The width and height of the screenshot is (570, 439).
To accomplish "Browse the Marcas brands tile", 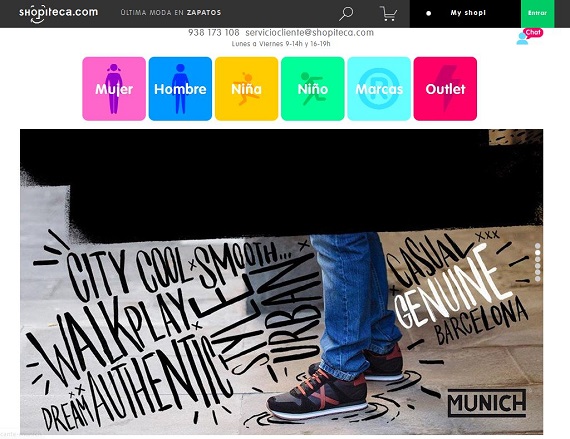I will pyautogui.click(x=379, y=89).
